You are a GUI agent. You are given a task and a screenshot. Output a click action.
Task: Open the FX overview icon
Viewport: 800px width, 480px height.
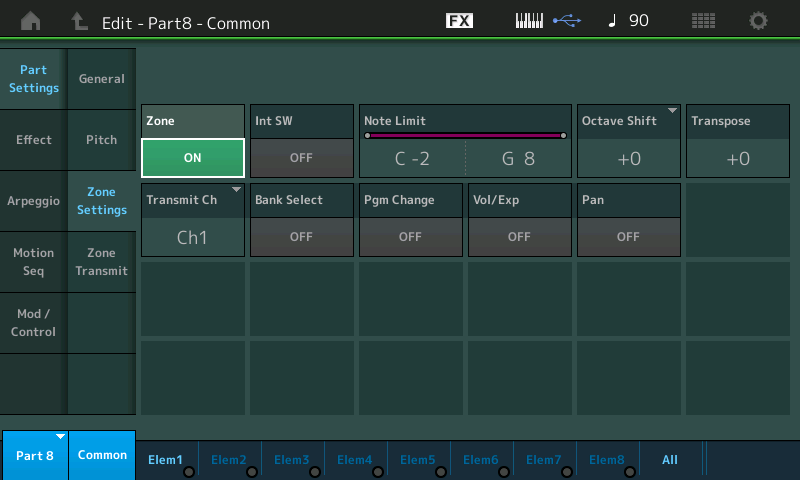[x=459, y=20]
